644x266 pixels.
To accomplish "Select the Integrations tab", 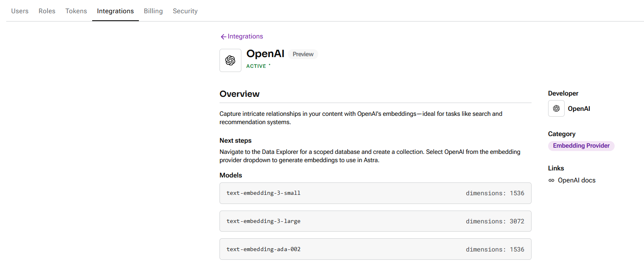I will pyautogui.click(x=115, y=11).
